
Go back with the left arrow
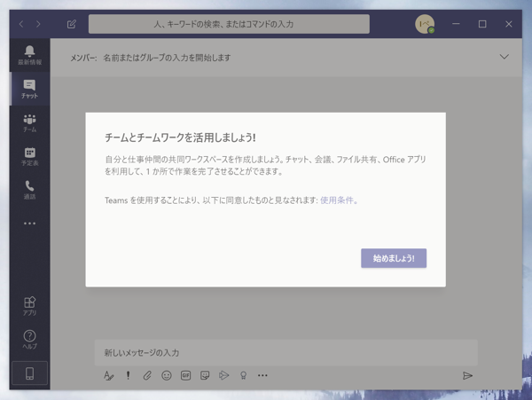click(21, 24)
